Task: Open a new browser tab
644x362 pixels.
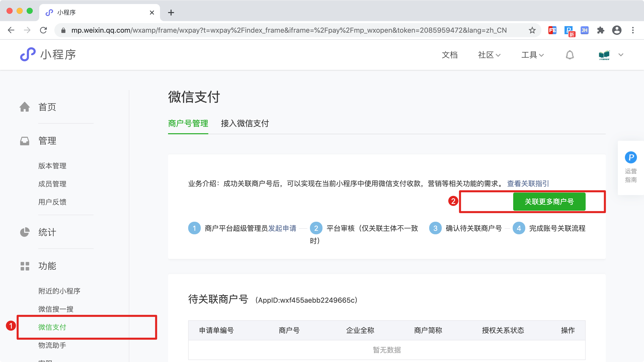Action: (x=171, y=13)
